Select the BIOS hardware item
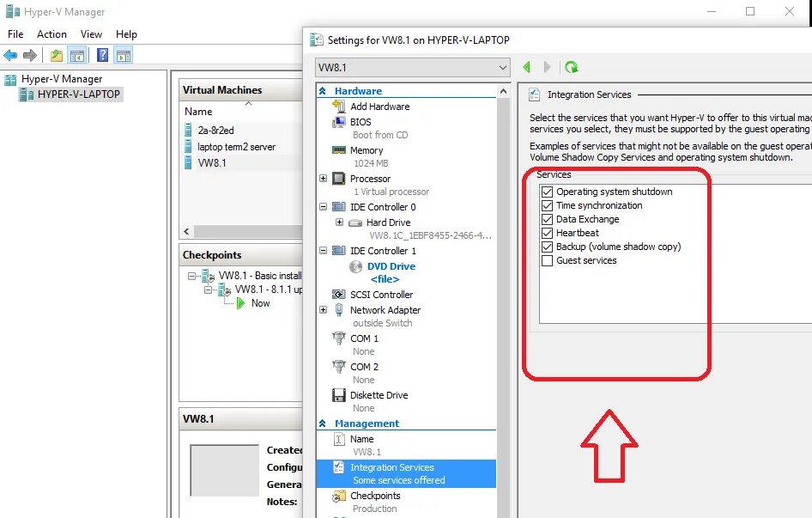 pyautogui.click(x=361, y=122)
